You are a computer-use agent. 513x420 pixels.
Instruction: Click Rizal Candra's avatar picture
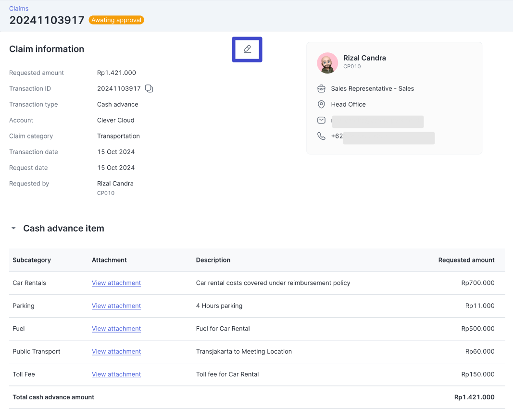pyautogui.click(x=327, y=62)
